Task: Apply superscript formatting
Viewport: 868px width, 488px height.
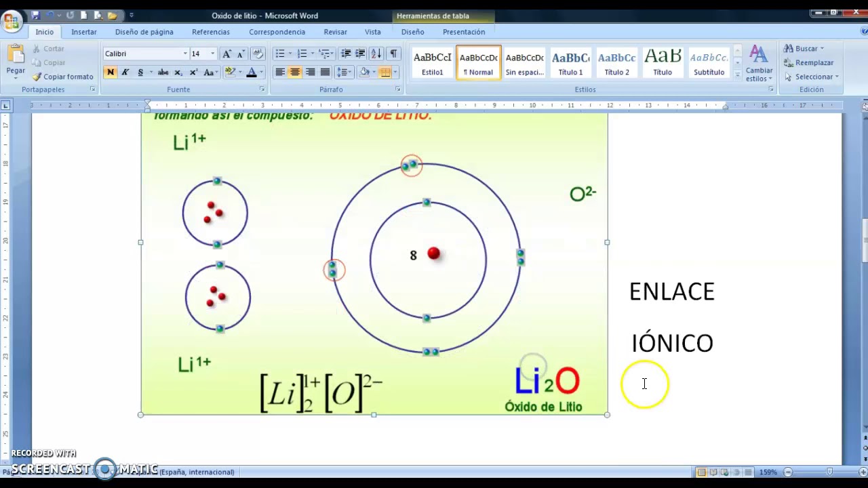Action: pos(193,73)
